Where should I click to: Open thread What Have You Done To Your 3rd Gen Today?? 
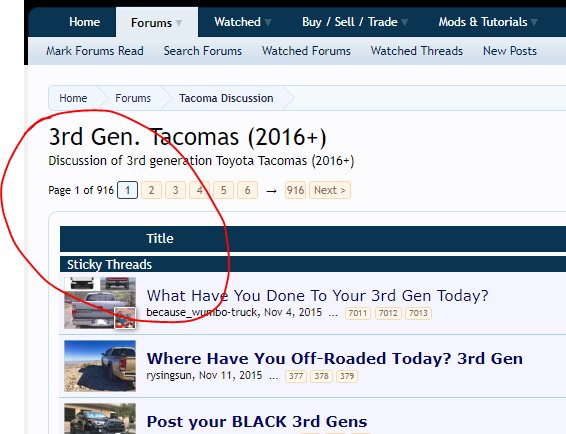[x=317, y=296]
